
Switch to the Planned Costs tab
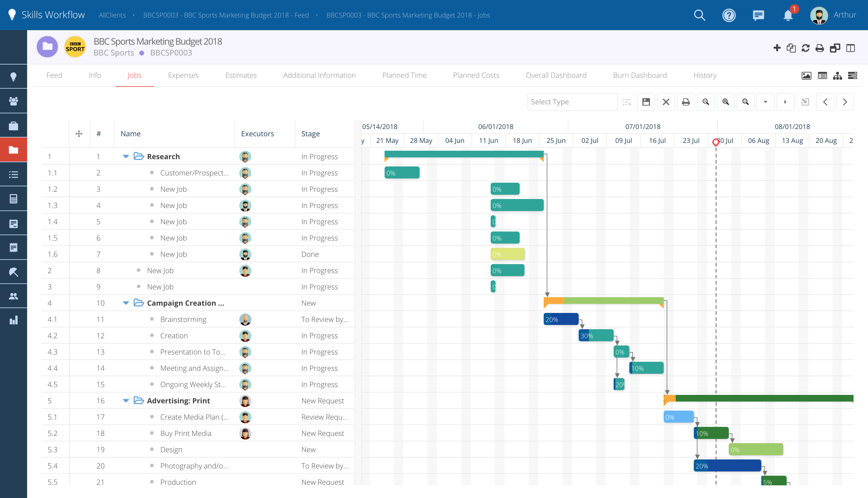(476, 75)
